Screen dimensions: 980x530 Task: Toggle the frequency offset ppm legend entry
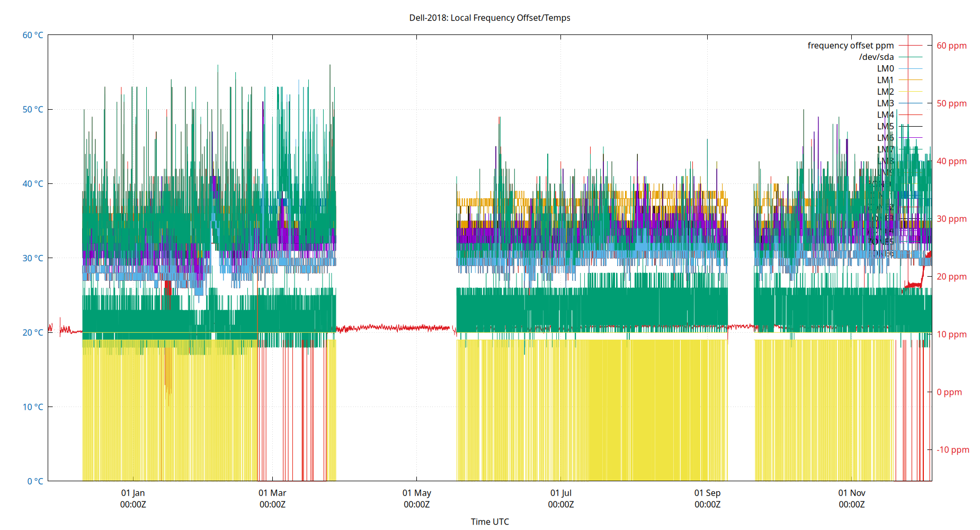(x=910, y=46)
